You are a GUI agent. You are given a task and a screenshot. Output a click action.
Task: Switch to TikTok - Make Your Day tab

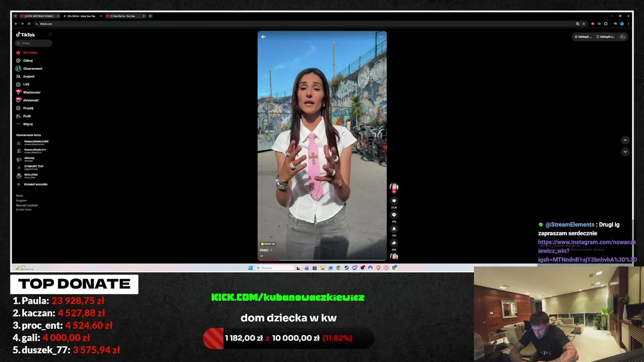pos(82,16)
